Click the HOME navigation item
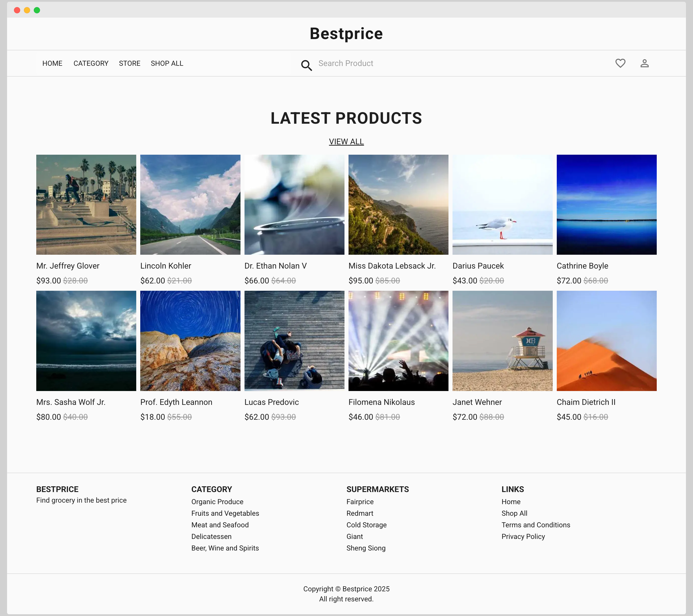The height and width of the screenshot is (616, 693). [x=52, y=63]
